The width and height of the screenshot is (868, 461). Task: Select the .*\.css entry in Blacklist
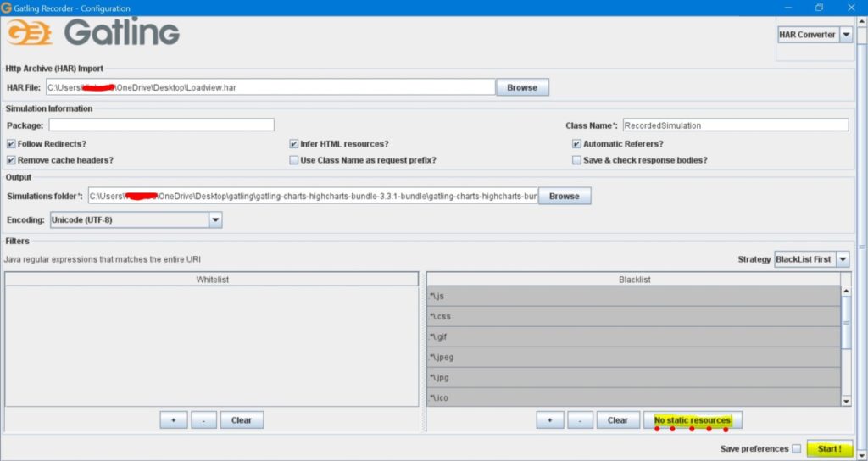click(633, 316)
